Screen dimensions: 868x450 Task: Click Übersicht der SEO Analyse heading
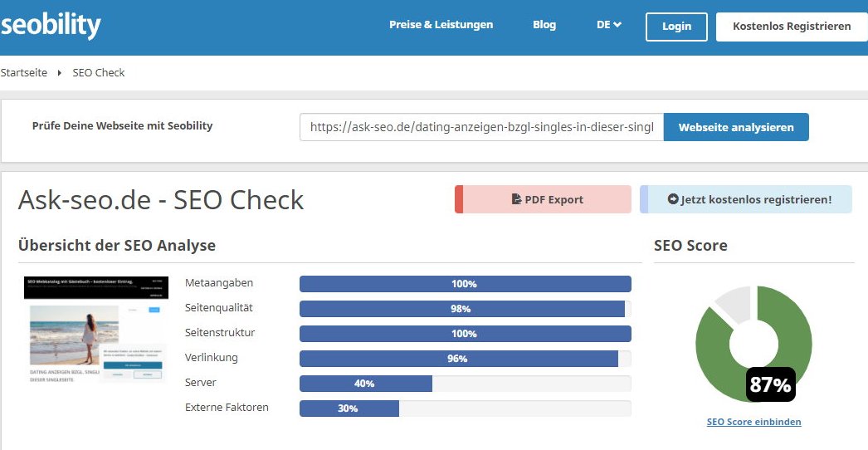117,245
